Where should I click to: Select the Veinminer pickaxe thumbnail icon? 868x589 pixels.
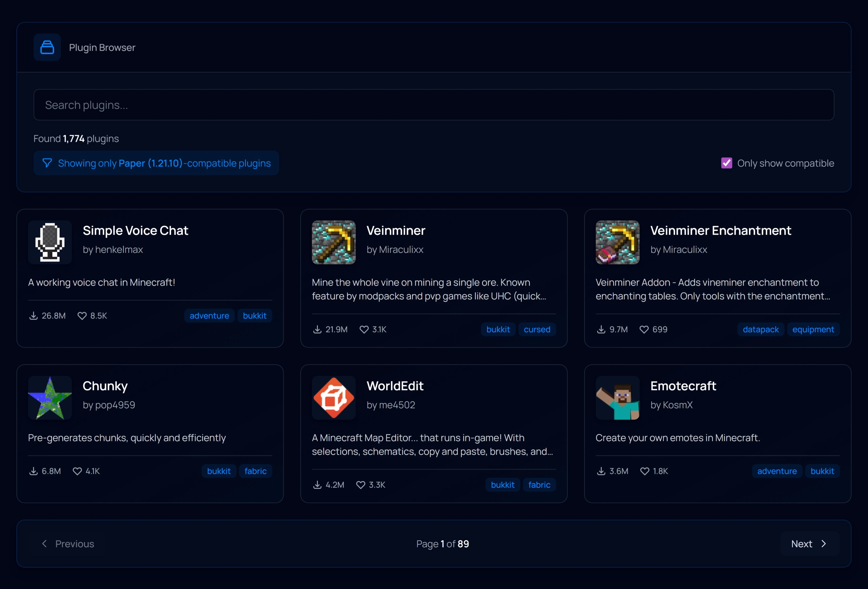tap(333, 242)
